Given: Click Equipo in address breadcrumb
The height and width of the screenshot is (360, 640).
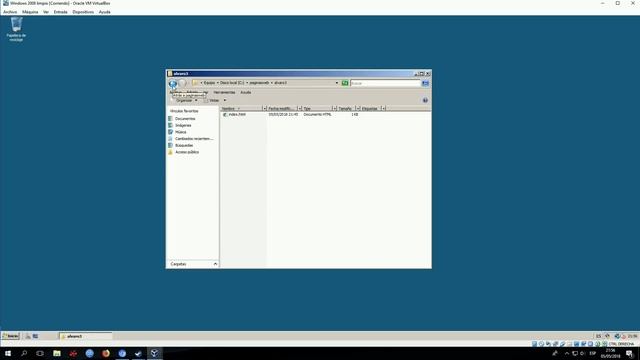Looking at the screenshot, I should coord(209,83).
